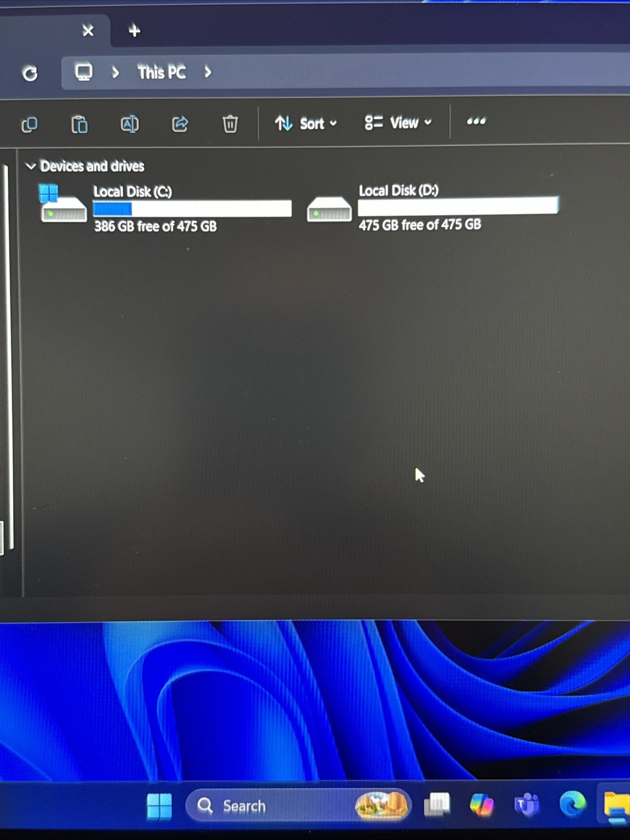Screen dimensions: 630x840
Task: Click the search highlight image in Search box
Action: pos(382,804)
